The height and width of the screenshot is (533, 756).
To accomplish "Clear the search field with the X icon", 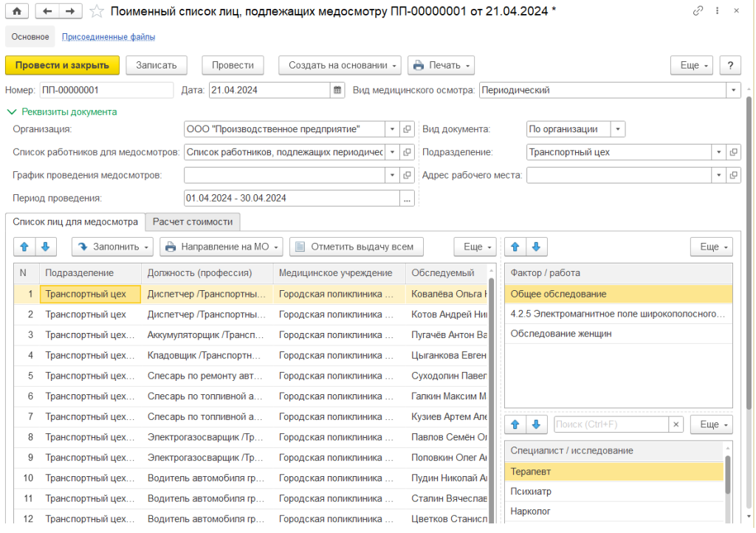I will 676,424.
